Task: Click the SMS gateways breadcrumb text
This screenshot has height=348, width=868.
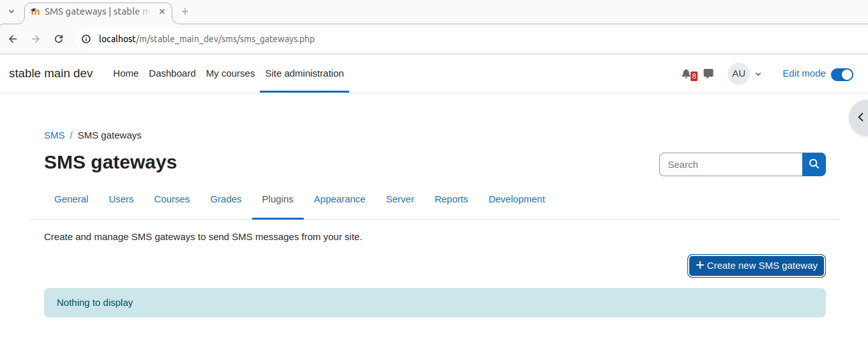Action: pyautogui.click(x=110, y=135)
